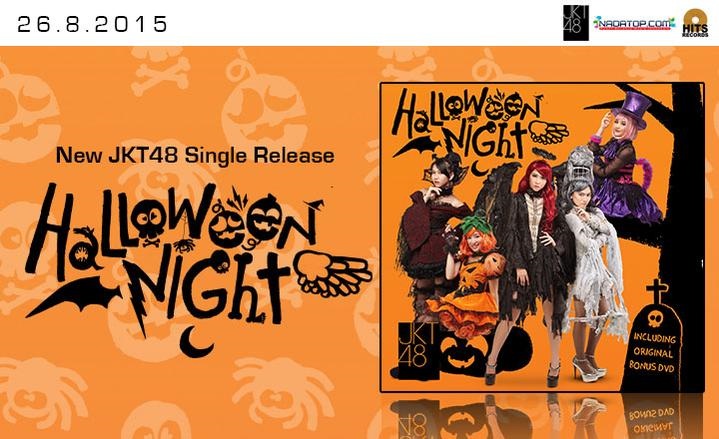Open the Nadatop.com logo link
The height and width of the screenshot is (439, 719).
point(634,23)
